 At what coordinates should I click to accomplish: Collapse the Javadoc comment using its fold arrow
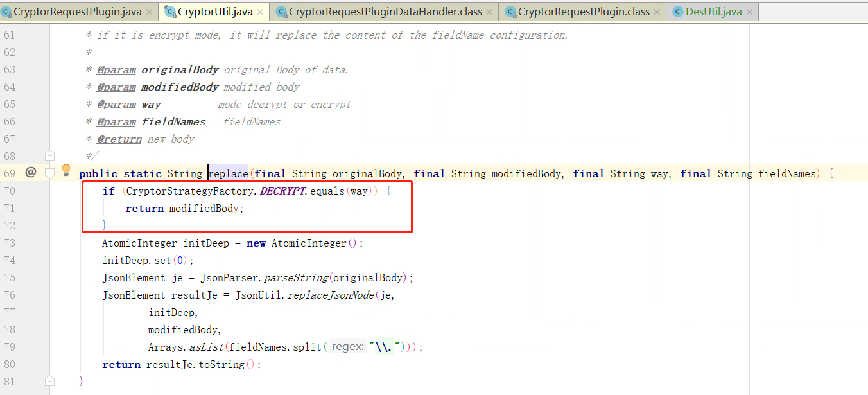pos(49,155)
